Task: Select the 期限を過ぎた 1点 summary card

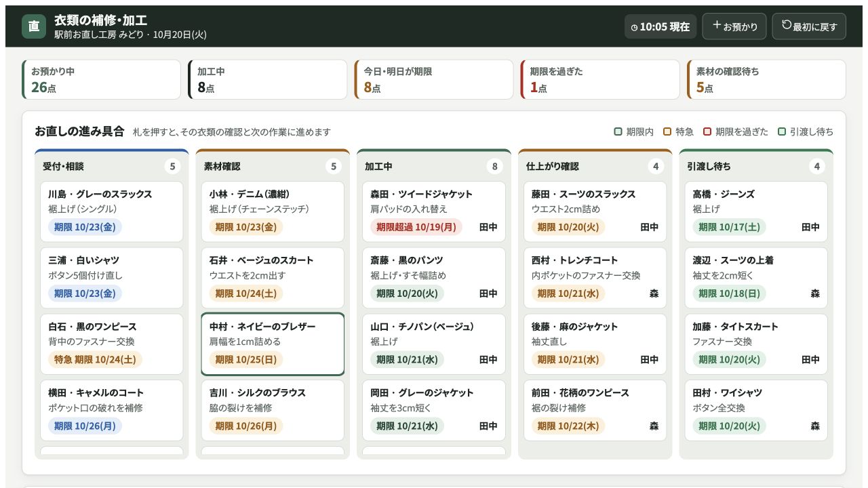Action: [600, 79]
